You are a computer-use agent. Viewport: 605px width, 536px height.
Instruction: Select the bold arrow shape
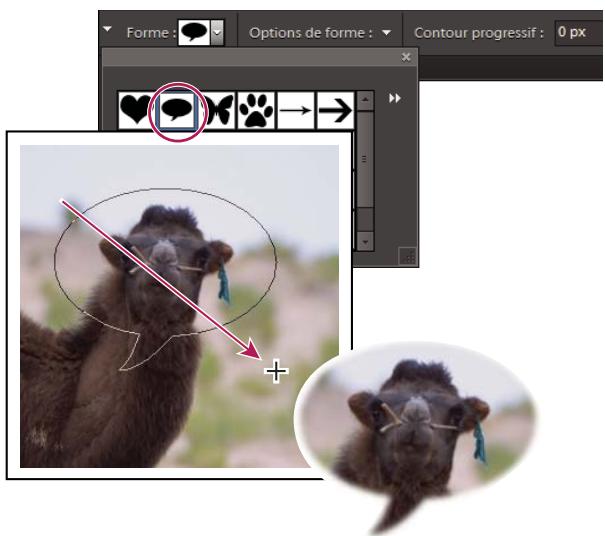(x=335, y=110)
